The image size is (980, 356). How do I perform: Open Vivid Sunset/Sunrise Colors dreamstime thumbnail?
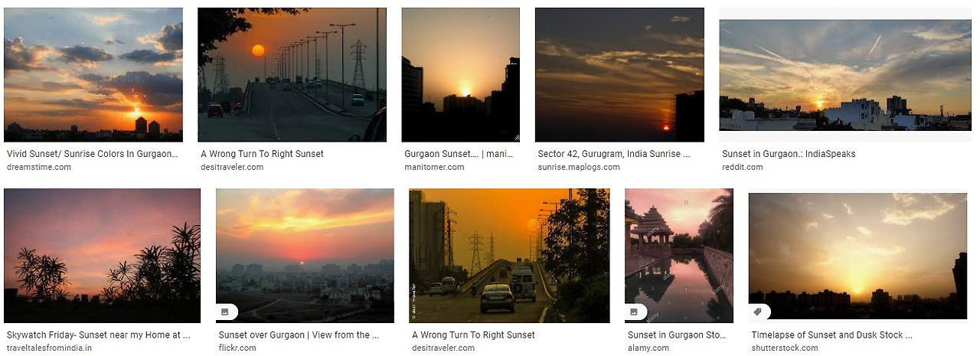[93, 75]
